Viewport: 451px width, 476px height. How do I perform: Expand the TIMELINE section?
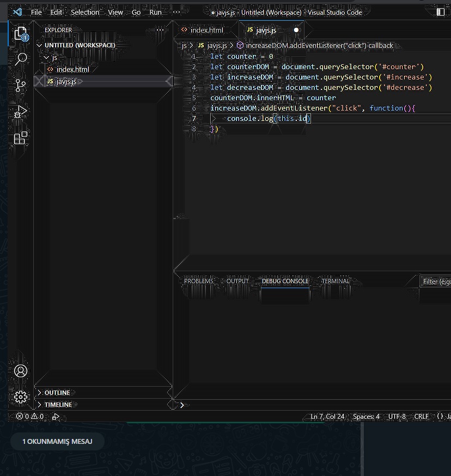[x=58, y=405]
